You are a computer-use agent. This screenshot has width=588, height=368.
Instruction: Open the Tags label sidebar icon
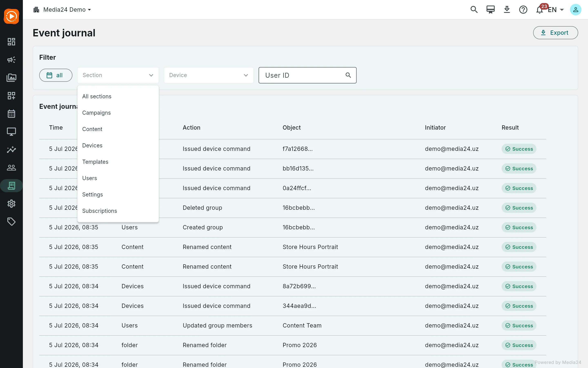[x=11, y=222]
